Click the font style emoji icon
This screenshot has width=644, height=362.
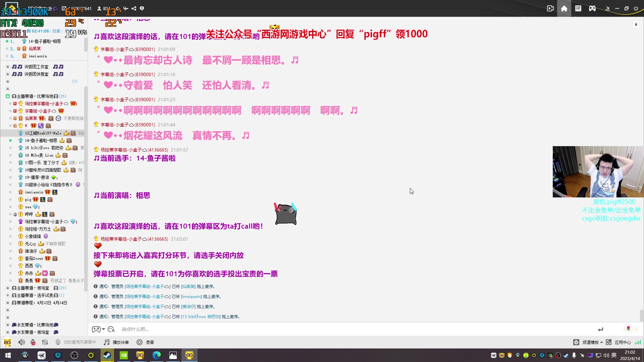111,329
